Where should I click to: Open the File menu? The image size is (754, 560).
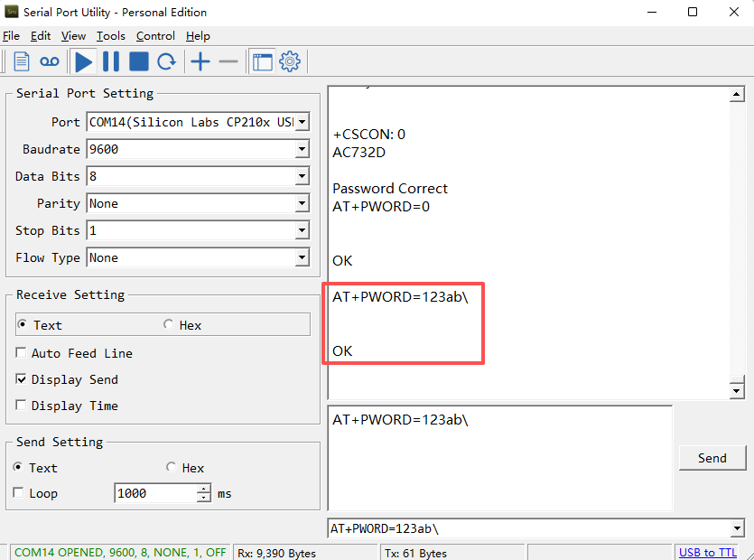(x=11, y=36)
